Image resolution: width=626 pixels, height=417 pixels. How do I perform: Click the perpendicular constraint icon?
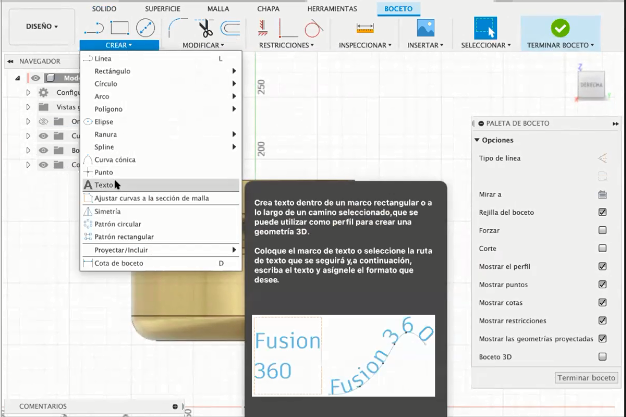287,28
